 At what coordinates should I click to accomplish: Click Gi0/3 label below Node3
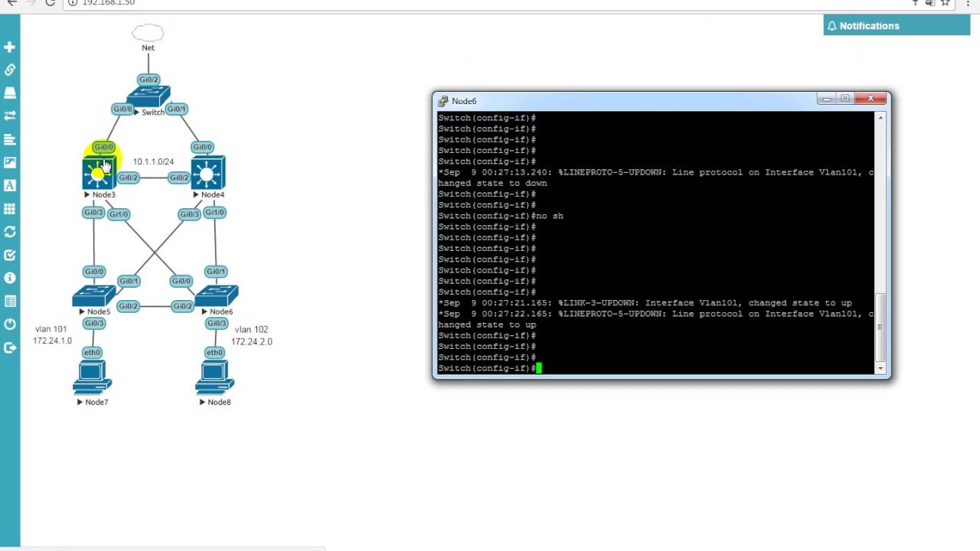[x=93, y=212]
